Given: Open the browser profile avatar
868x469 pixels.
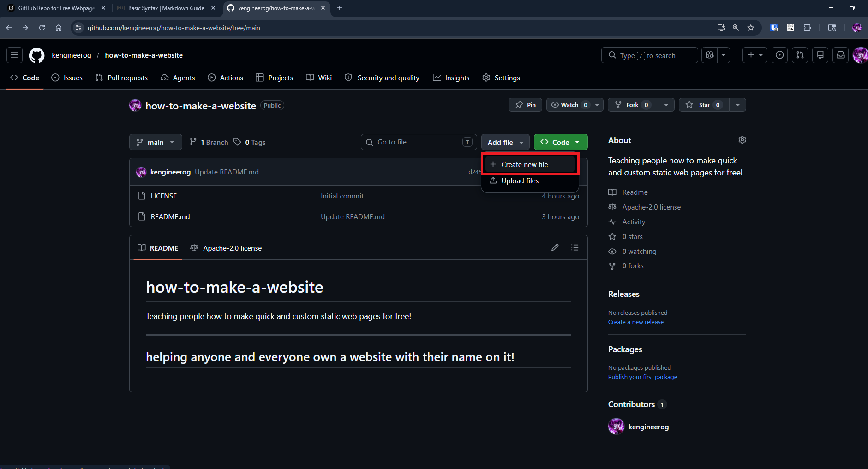Looking at the screenshot, I should [857, 28].
